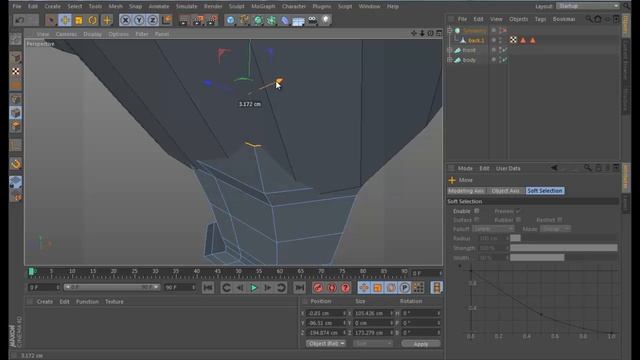This screenshot has width=640, height=360.
Task: Toggle the Surface checkbox
Action: point(476,220)
